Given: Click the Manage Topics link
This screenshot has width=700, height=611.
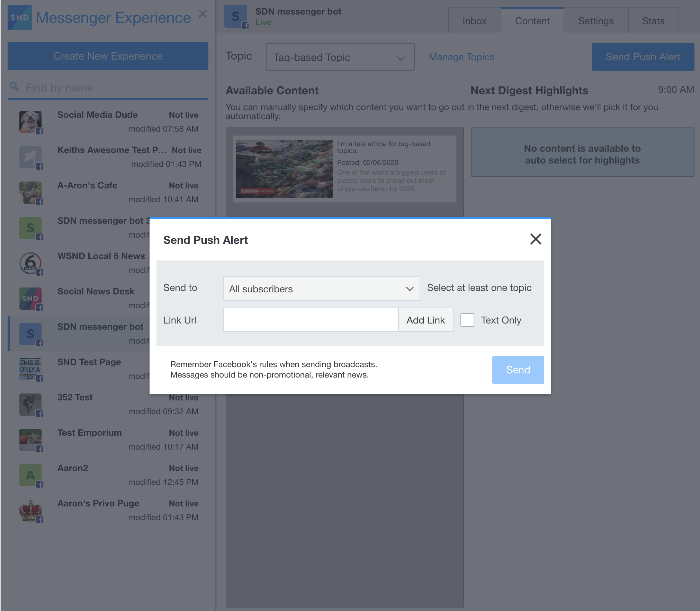Looking at the screenshot, I should 461,57.
